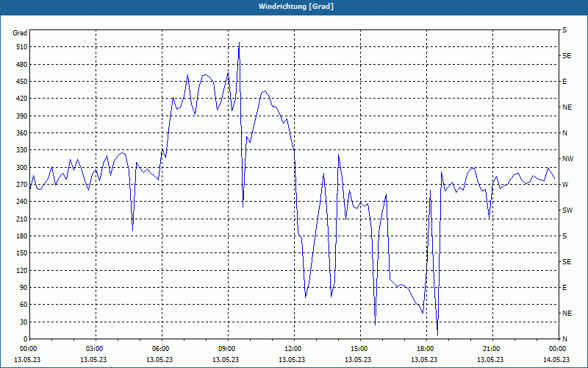Select the 510 value on the degree axis
The height and width of the screenshot is (368, 588).
pyautogui.click(x=23, y=47)
